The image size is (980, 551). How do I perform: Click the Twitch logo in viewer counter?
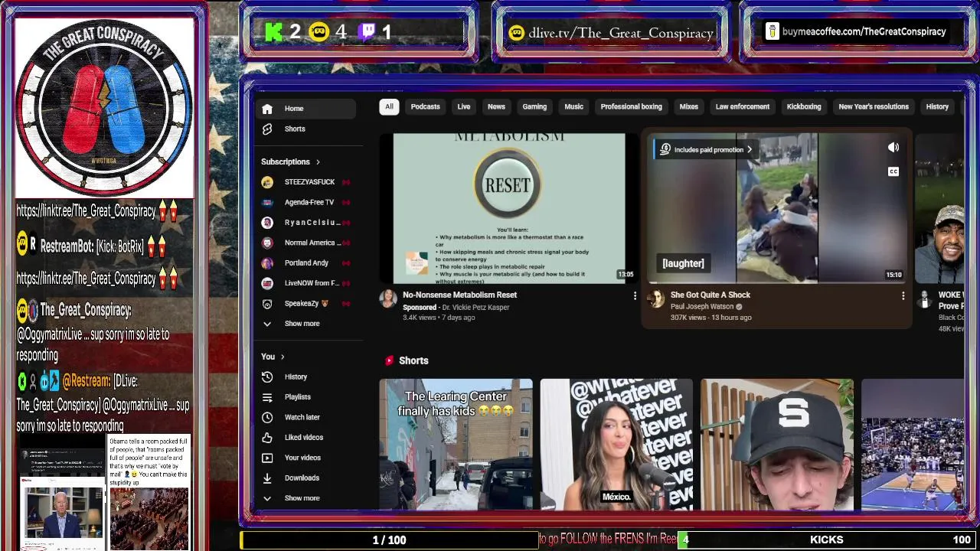[367, 32]
